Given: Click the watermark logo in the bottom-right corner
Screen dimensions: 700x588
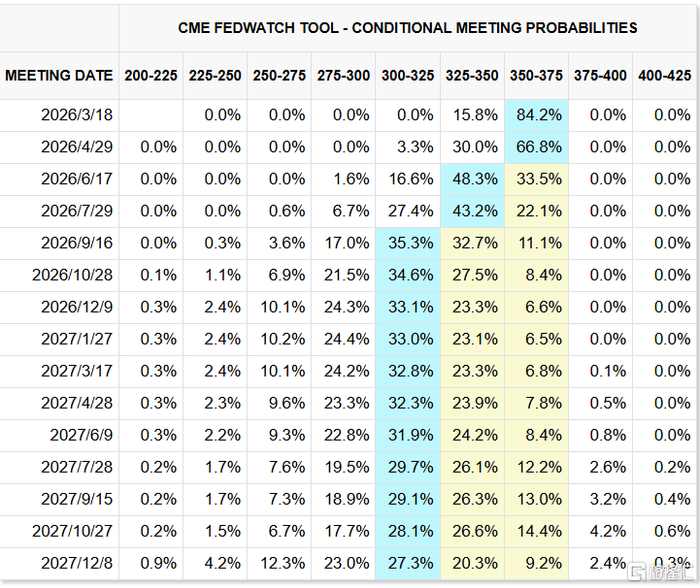Looking at the screenshot, I should point(662,572).
